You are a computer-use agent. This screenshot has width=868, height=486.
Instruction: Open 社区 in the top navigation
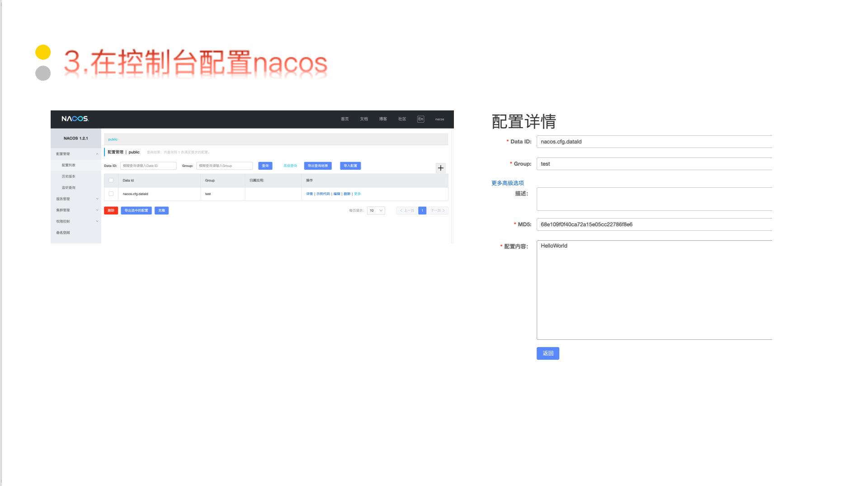[402, 119]
